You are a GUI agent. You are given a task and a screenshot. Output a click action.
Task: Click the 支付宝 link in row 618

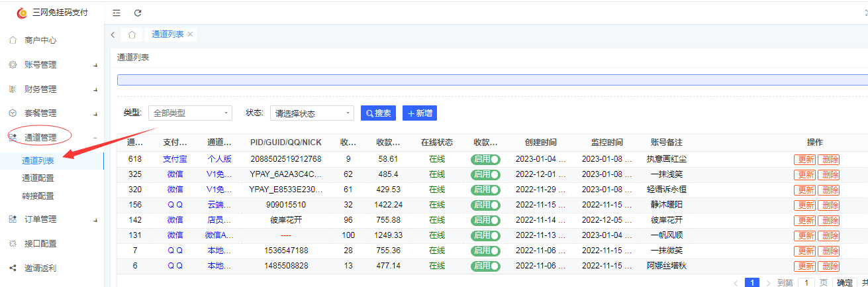point(175,159)
